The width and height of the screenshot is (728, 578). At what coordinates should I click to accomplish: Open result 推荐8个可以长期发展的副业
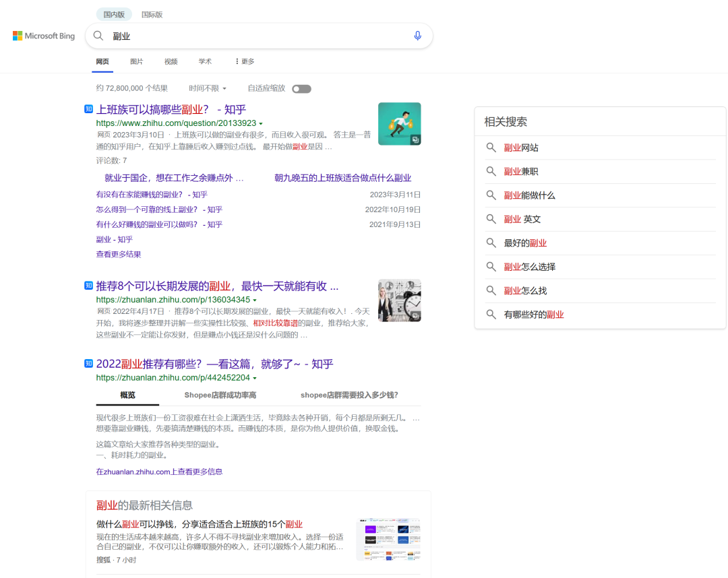click(x=217, y=286)
